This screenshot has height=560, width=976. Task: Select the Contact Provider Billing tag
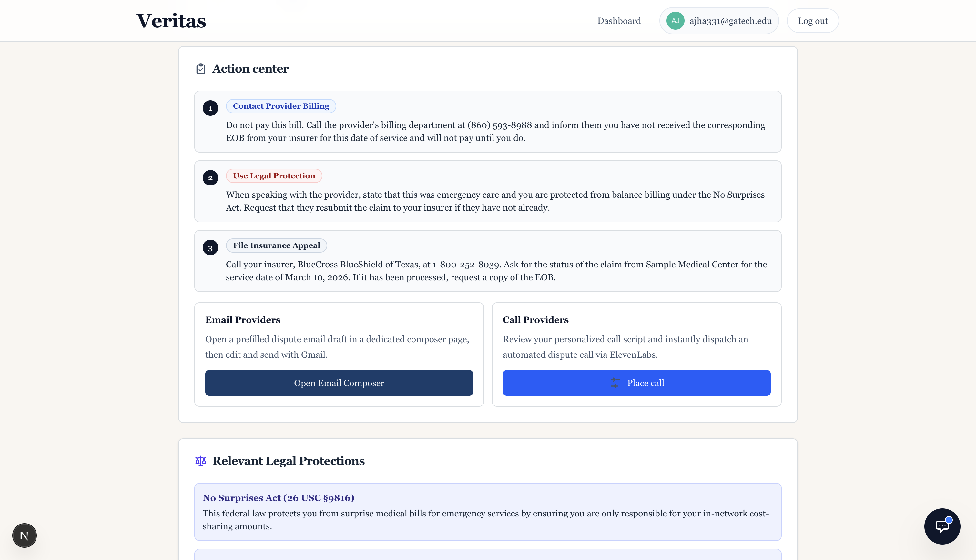tap(280, 106)
